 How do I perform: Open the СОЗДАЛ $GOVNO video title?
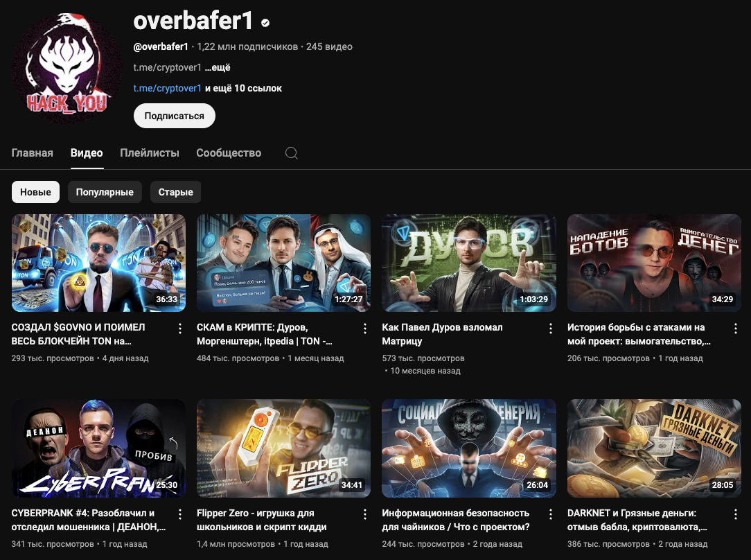(78, 334)
